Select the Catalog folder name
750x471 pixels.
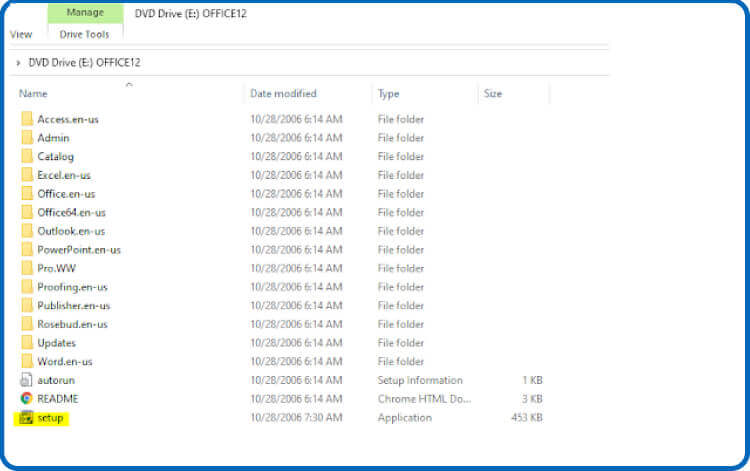(x=55, y=156)
